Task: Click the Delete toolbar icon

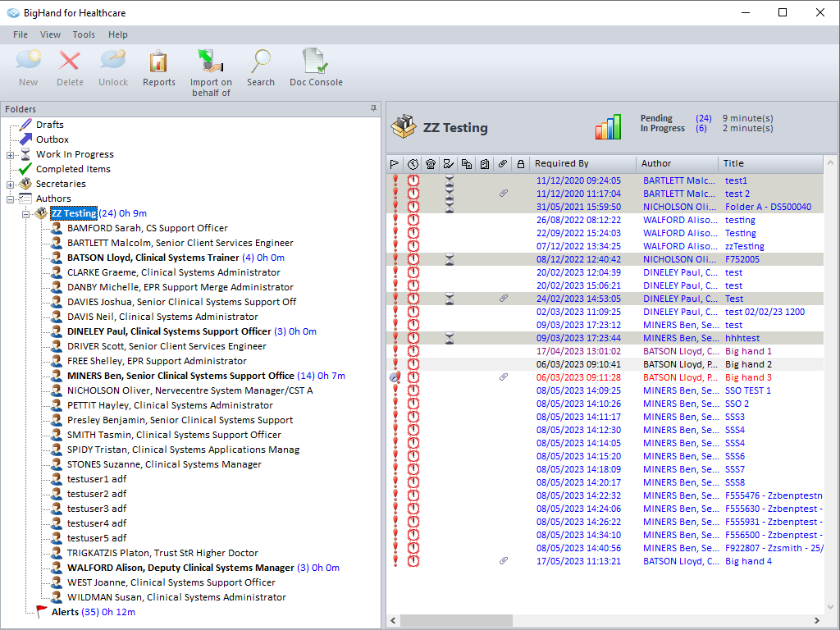Action: coord(70,60)
